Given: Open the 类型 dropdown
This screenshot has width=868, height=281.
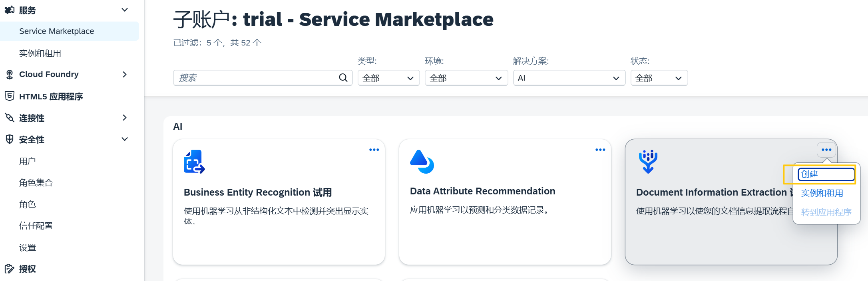Looking at the screenshot, I should [x=388, y=78].
